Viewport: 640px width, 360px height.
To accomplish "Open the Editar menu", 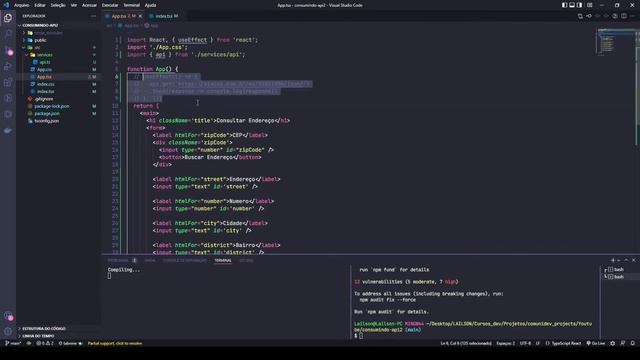I will pos(40,5).
